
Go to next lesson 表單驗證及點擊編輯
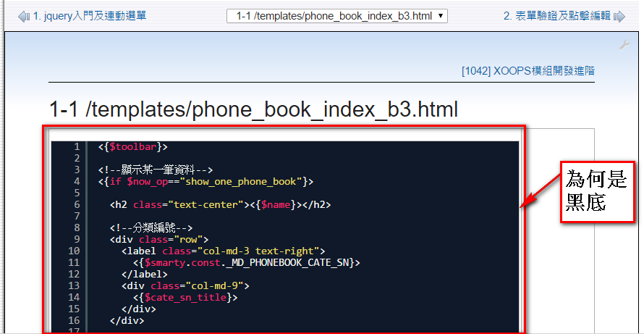point(556,16)
